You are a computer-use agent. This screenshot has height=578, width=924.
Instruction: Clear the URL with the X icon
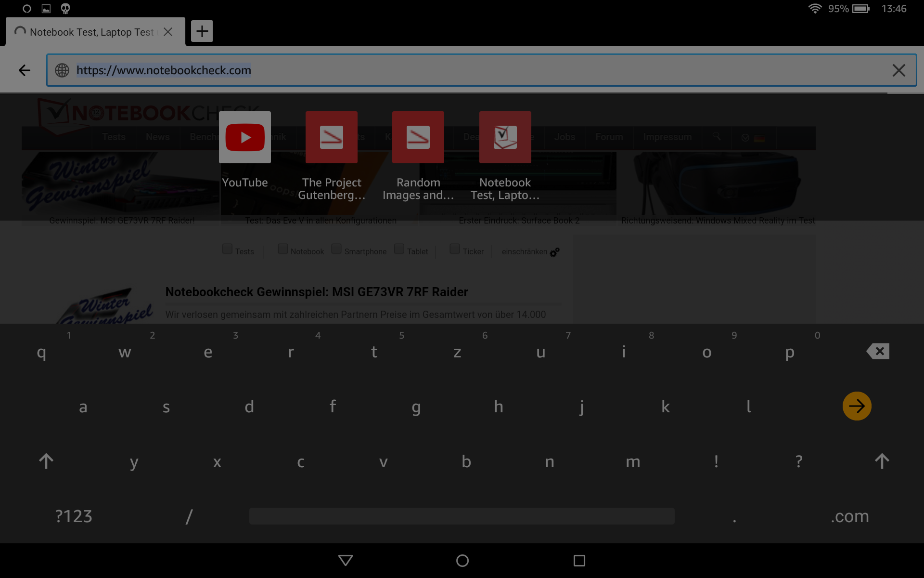tap(898, 70)
